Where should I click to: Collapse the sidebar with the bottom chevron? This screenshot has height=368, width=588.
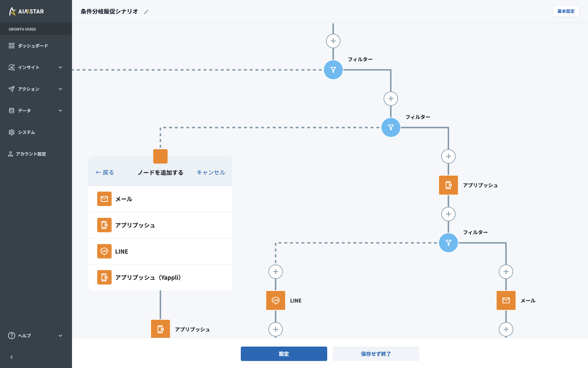point(11,357)
